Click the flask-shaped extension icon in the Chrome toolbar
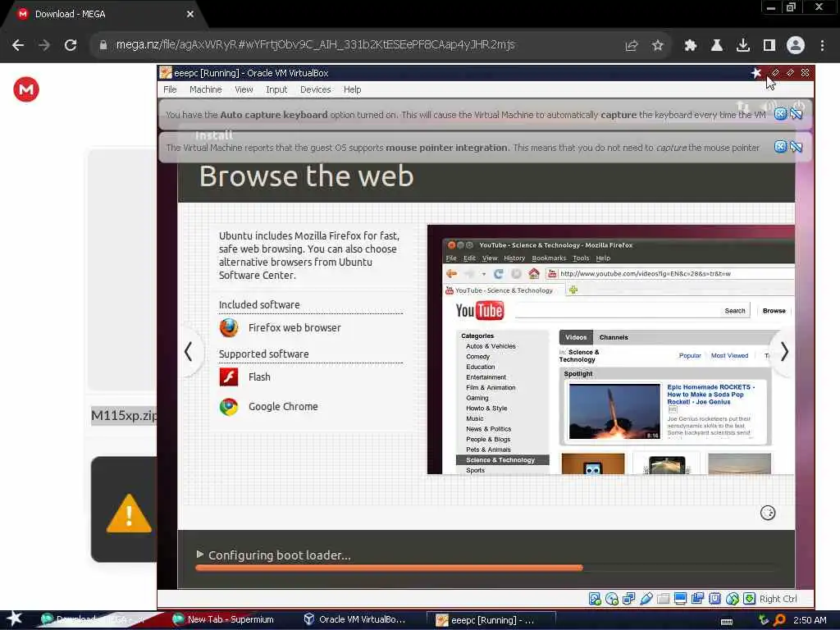 [x=717, y=46]
